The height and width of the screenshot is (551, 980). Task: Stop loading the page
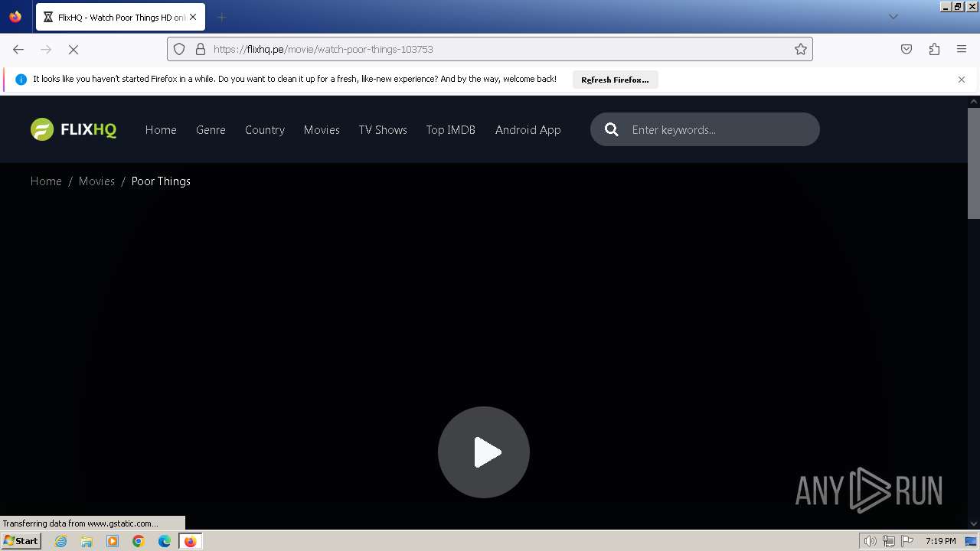tap(73, 49)
